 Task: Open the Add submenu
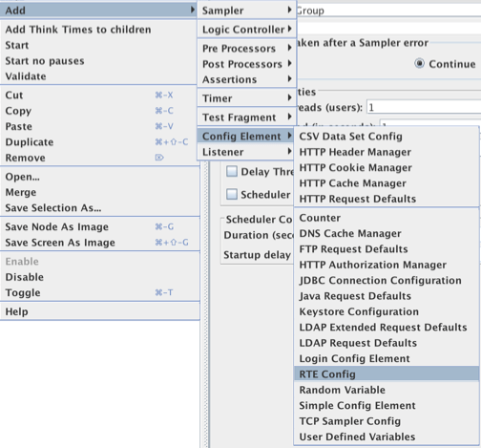pos(98,11)
